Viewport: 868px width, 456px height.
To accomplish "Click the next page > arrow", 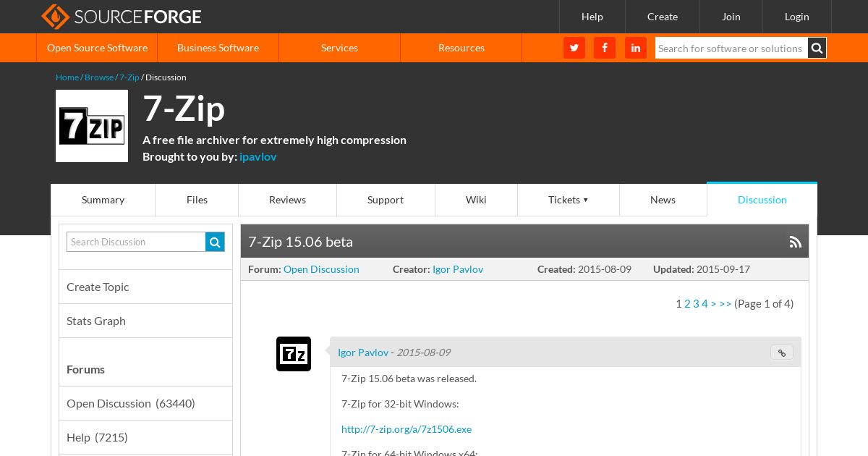I will point(713,304).
